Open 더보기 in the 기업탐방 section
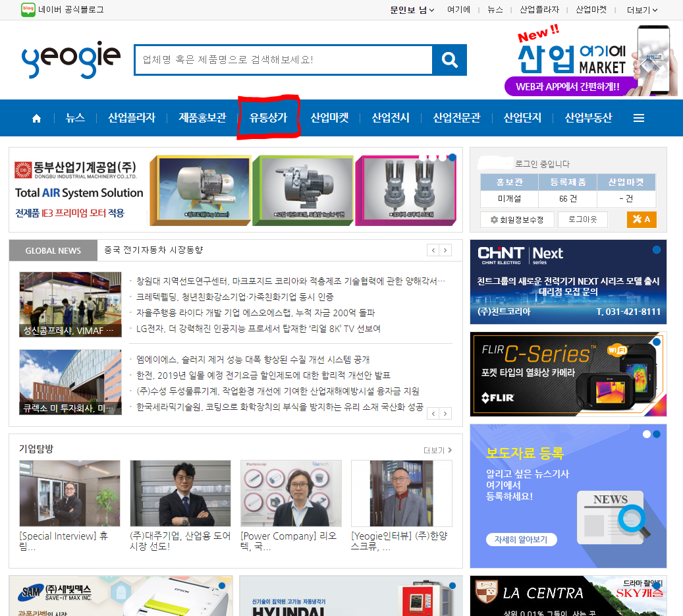This screenshot has width=683, height=616. pyautogui.click(x=437, y=450)
